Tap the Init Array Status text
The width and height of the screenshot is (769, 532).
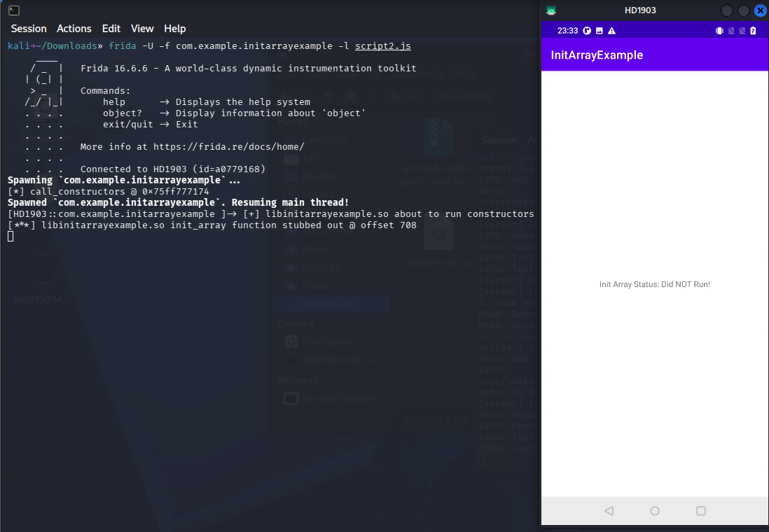point(655,284)
